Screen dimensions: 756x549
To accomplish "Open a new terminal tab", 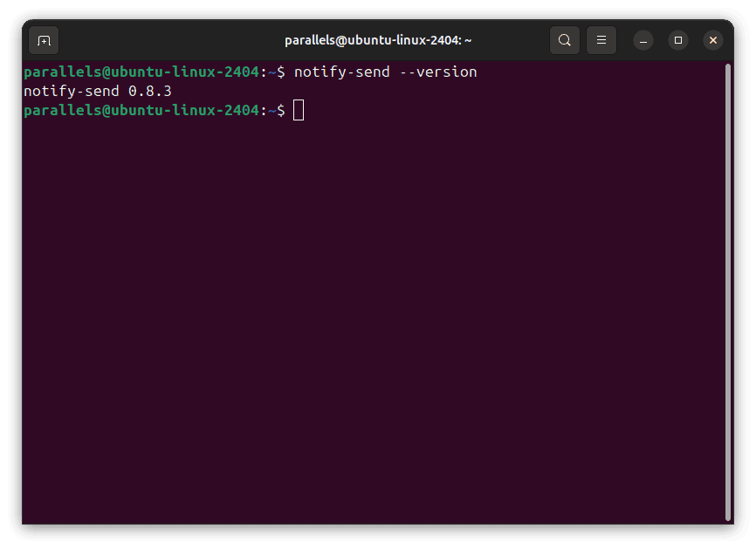I will point(43,40).
